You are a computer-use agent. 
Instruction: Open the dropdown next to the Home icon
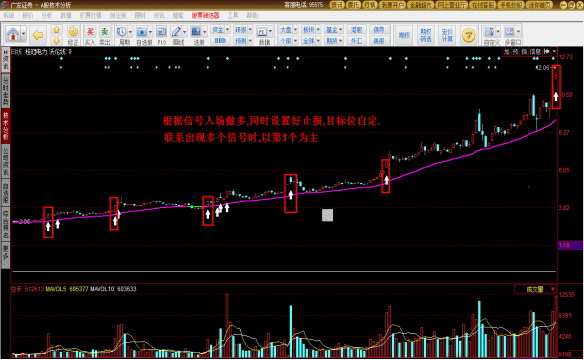tap(23, 34)
